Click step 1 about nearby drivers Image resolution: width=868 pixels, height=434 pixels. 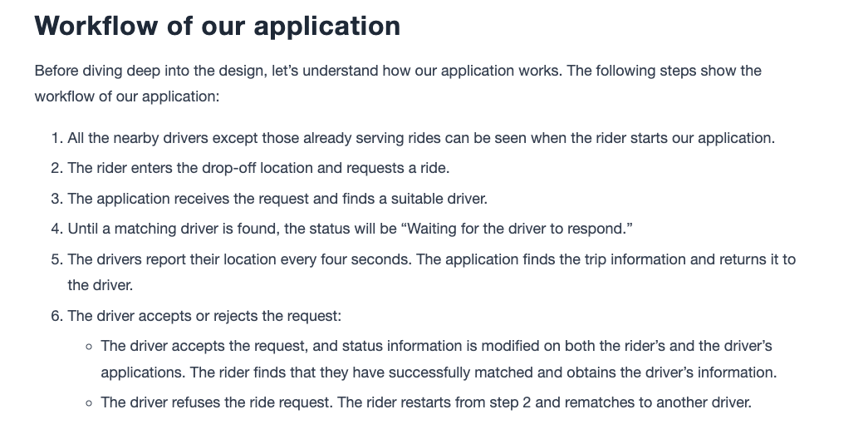(x=421, y=138)
